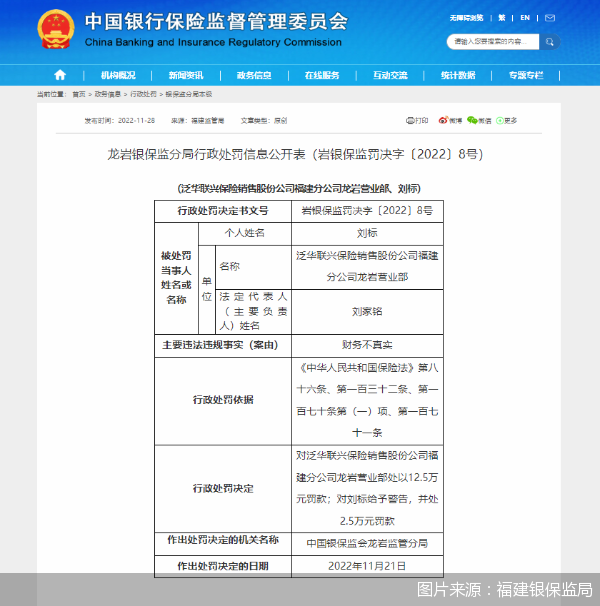Click the home icon in navigation bar
Screen dimensions: 600x606
tap(60, 75)
